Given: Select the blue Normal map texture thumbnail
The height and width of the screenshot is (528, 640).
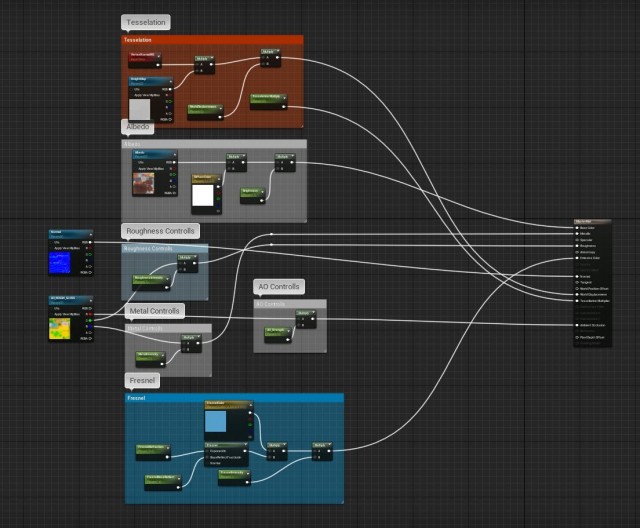Looking at the screenshot, I should click(x=64, y=261).
